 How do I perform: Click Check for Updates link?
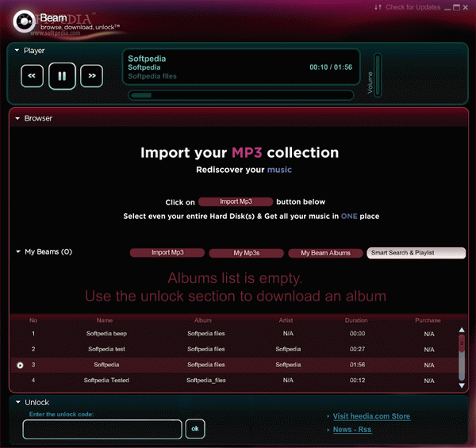pyautogui.click(x=413, y=7)
